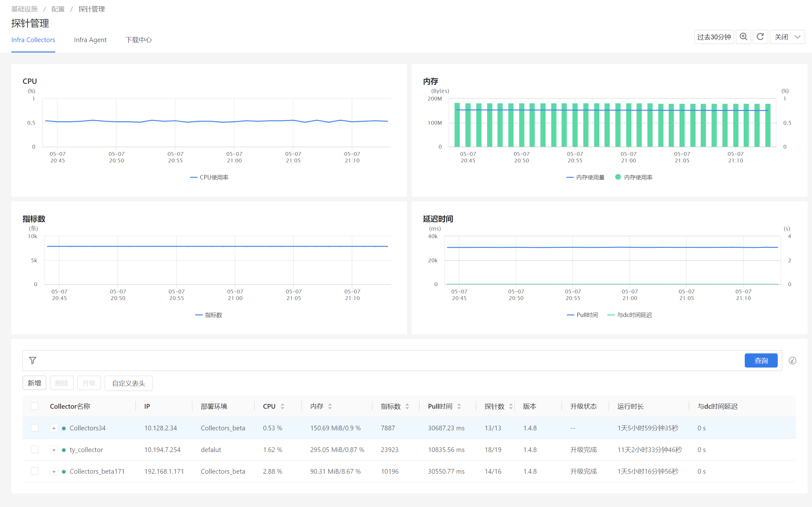Click the 2.88 % CPU value
Image resolution: width=812 pixels, height=507 pixels.
click(272, 472)
